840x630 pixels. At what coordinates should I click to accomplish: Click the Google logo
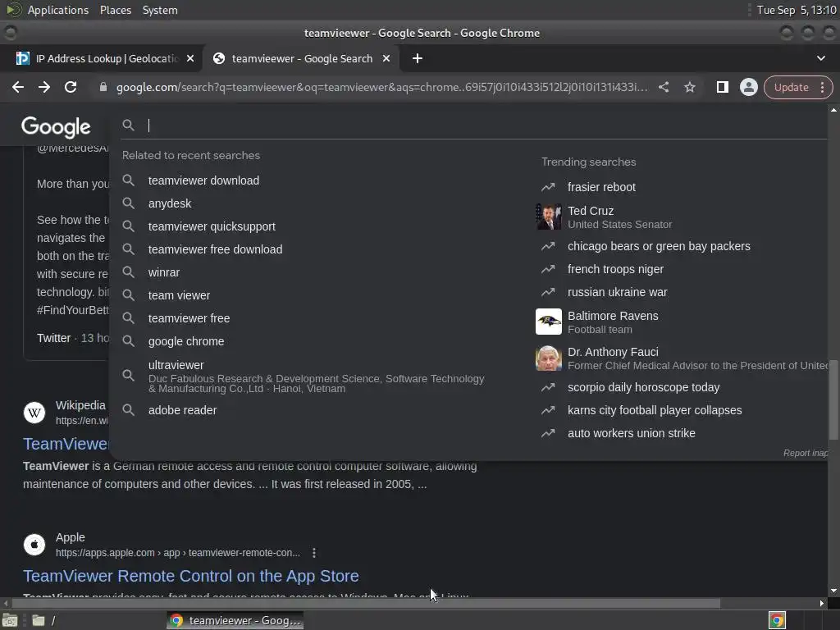(x=56, y=127)
